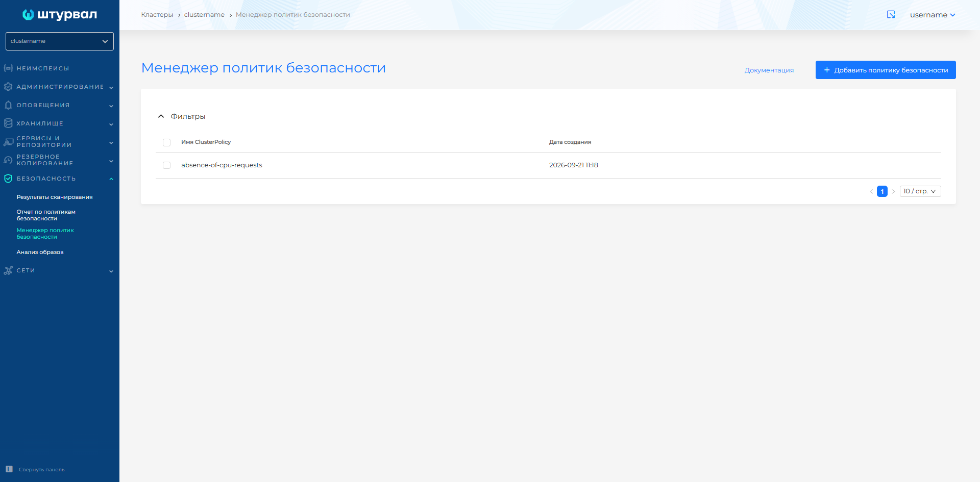Click the collapse panel icon

9,469
